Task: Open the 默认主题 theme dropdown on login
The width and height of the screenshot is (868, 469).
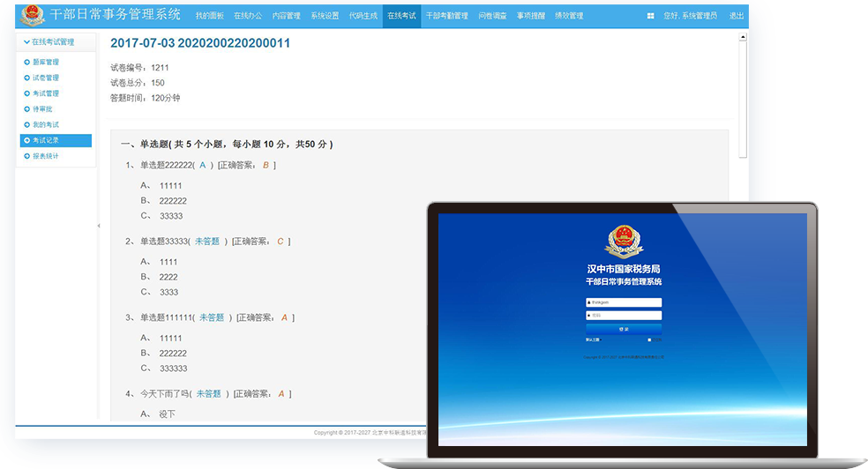Action: coord(592,339)
